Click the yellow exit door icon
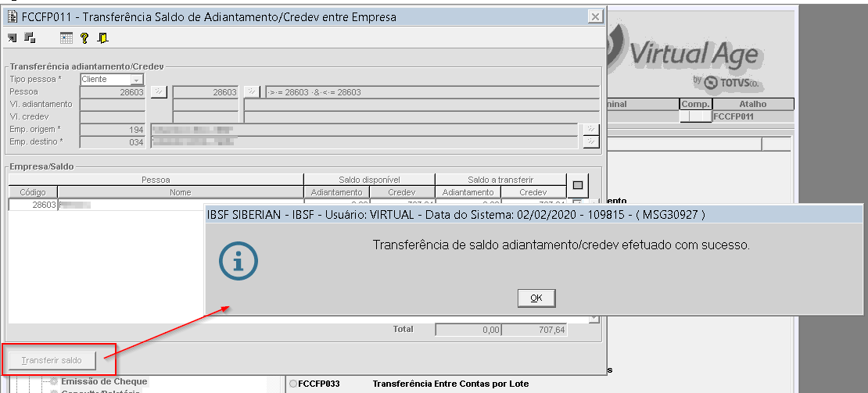This screenshot has width=868, height=393. click(103, 38)
